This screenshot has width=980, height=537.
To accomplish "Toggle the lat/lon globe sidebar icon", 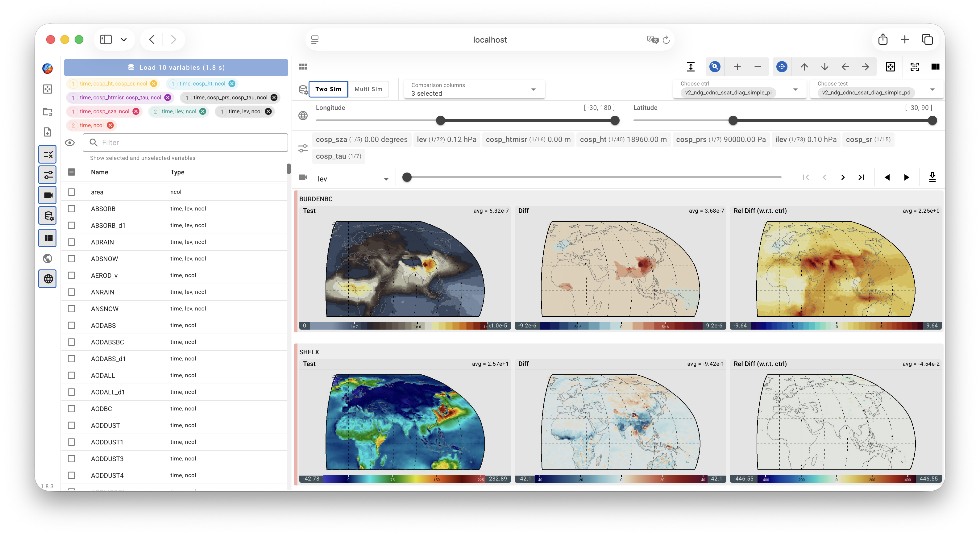I will (x=48, y=279).
